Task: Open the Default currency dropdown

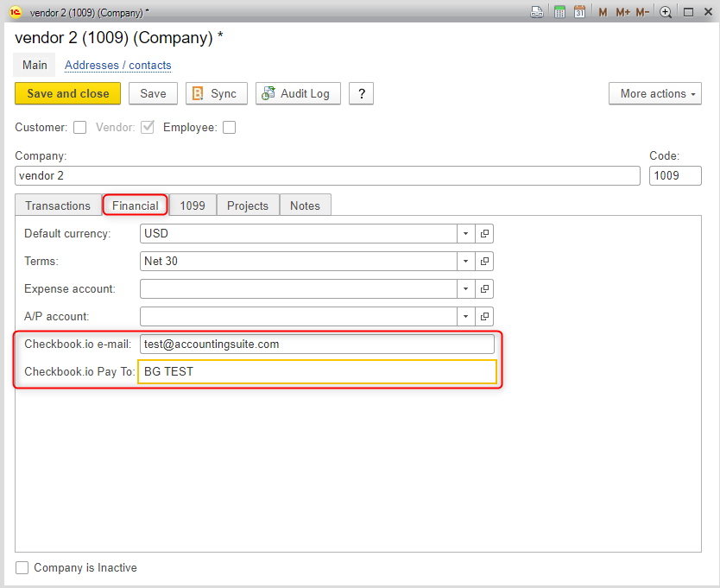Action: point(465,233)
